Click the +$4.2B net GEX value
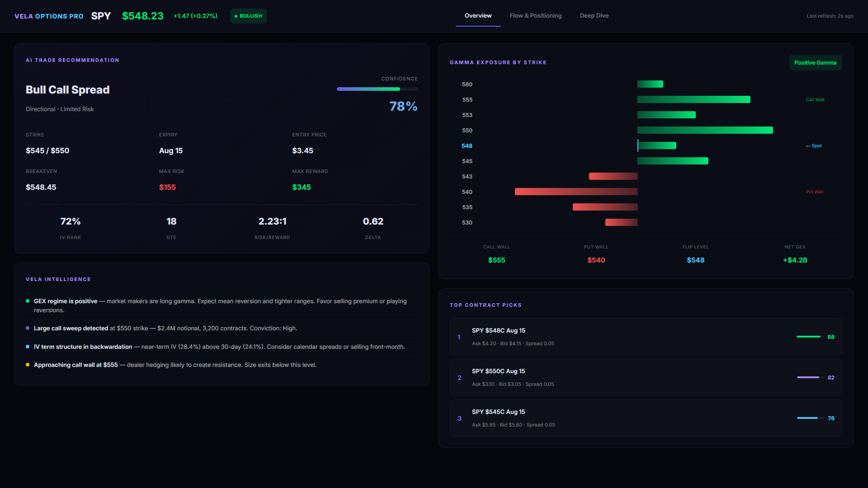868x488 pixels. [x=795, y=260]
